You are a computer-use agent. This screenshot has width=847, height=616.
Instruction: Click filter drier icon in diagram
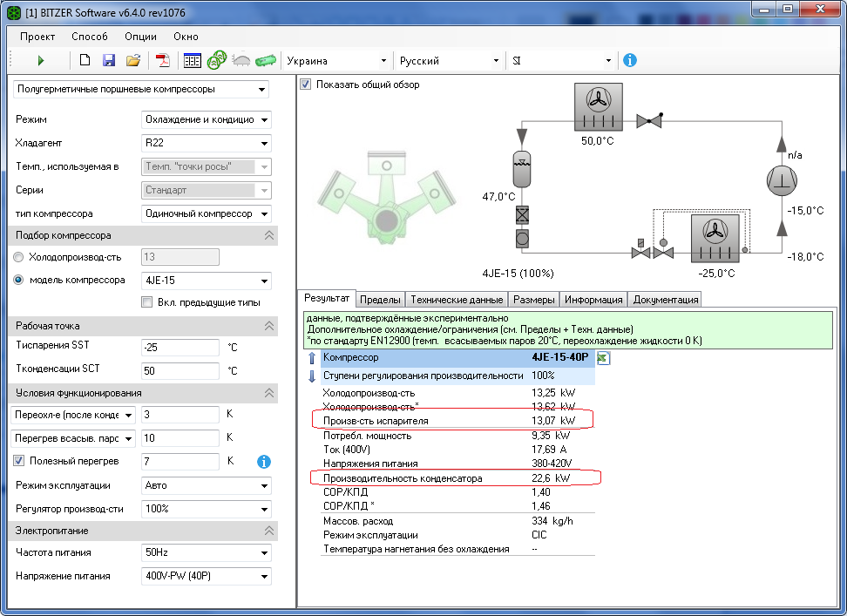tap(522, 215)
